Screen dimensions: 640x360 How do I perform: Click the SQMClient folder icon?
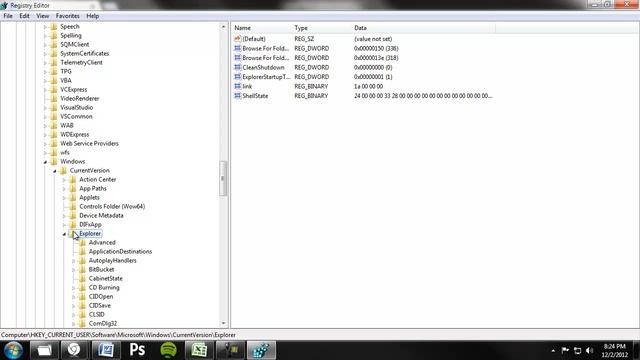click(x=54, y=44)
